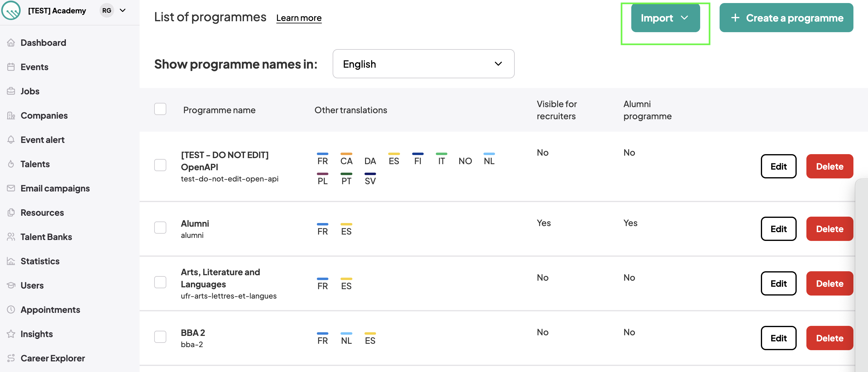The height and width of the screenshot is (372, 868).
Task: Open Talent Banks in the sidebar
Action: (x=46, y=237)
